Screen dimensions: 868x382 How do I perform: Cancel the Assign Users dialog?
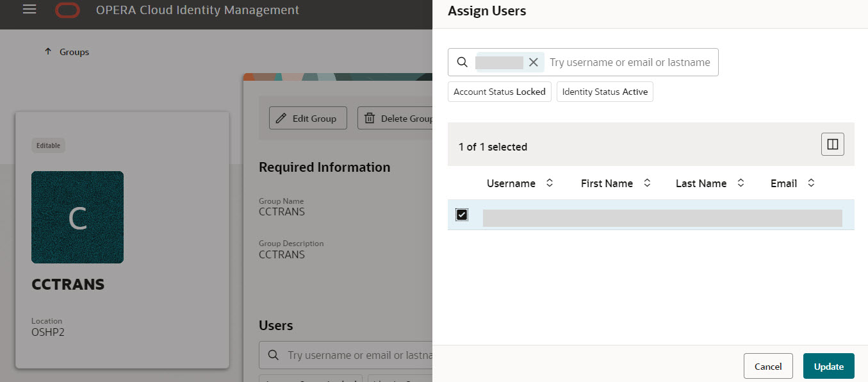click(x=768, y=365)
